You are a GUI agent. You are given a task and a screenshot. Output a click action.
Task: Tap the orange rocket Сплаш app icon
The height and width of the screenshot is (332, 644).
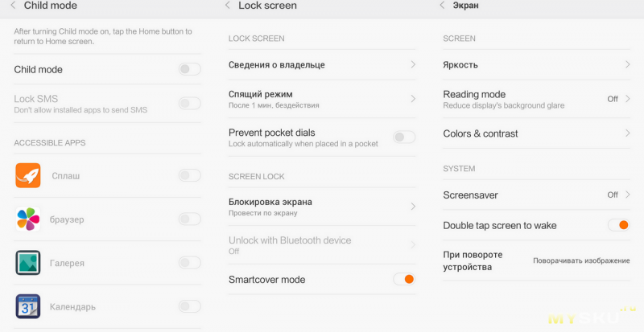[x=28, y=175]
